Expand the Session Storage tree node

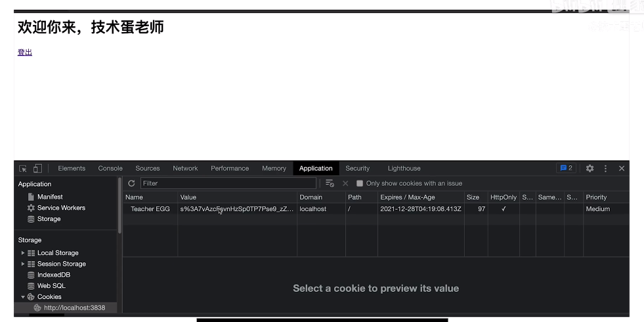pyautogui.click(x=23, y=264)
